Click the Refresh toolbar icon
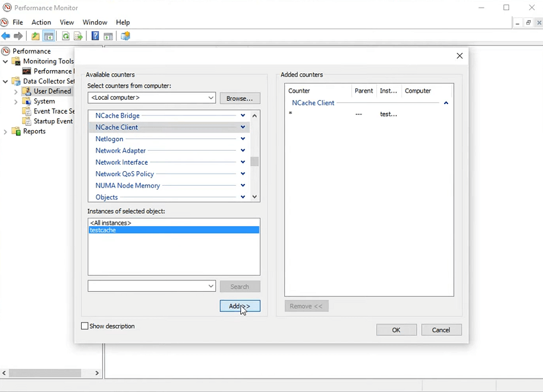This screenshot has width=543, height=392. [65, 36]
